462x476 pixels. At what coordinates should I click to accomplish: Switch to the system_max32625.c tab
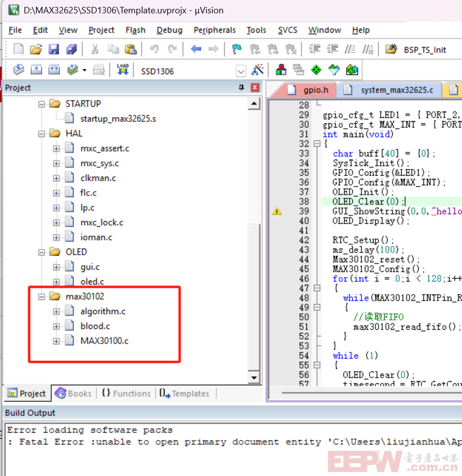coord(389,90)
